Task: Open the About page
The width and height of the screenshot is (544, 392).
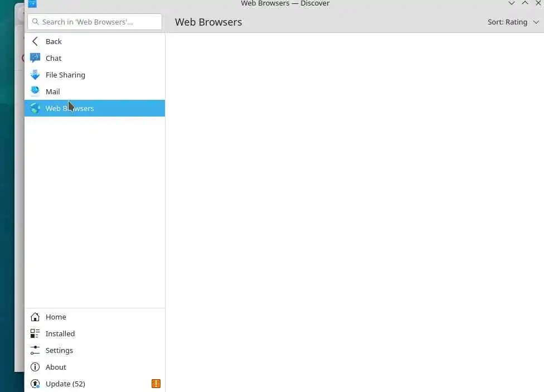Action: [94, 367]
